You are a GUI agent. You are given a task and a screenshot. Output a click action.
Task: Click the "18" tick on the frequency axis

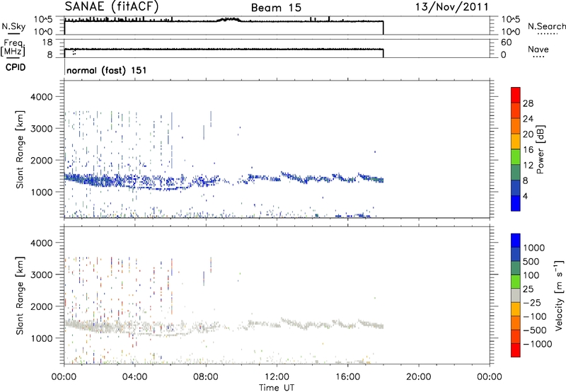[x=47, y=42]
